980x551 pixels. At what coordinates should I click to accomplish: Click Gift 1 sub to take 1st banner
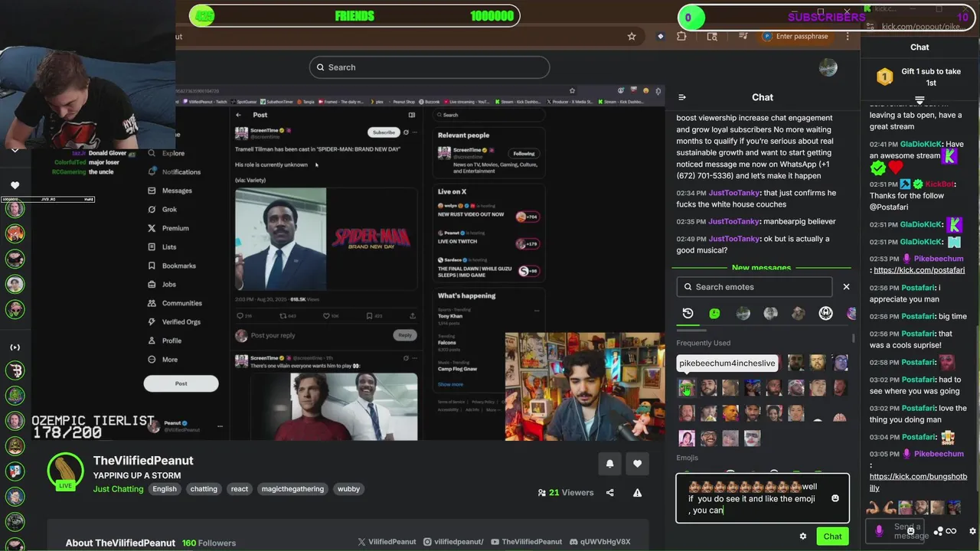(920, 77)
